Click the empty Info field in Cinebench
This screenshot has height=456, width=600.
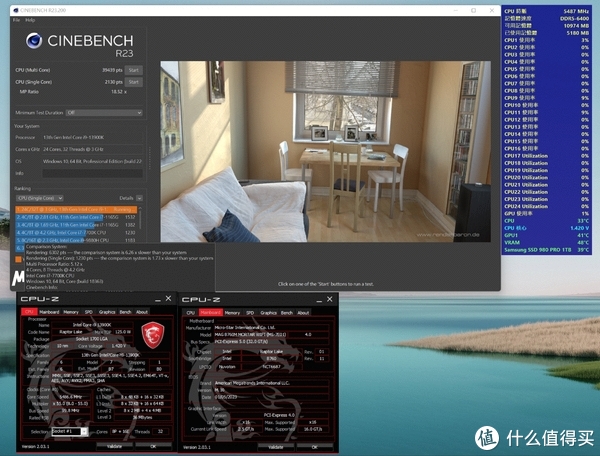coord(92,173)
